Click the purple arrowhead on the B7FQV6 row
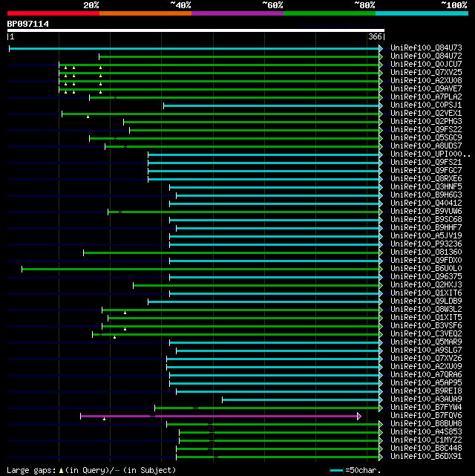 click(x=359, y=416)
